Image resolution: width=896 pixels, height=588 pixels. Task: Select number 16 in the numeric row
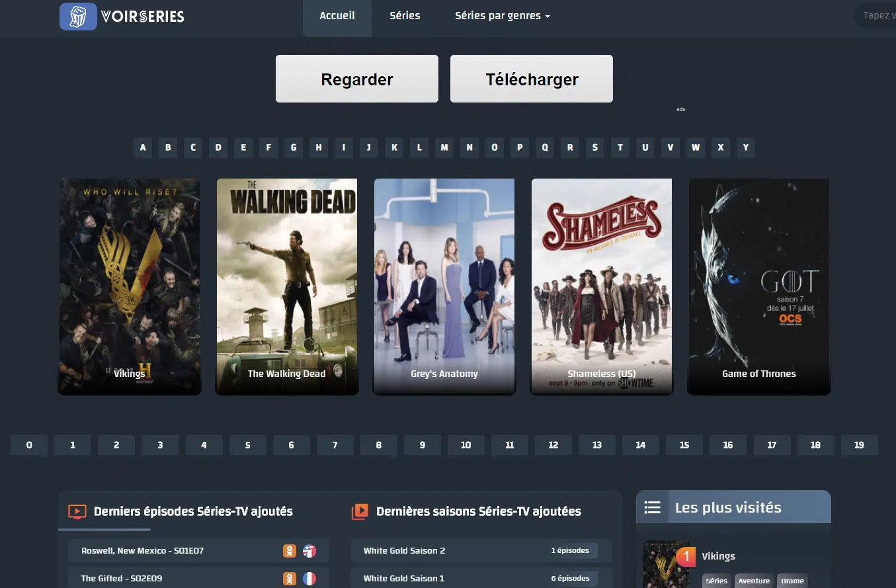(x=728, y=445)
